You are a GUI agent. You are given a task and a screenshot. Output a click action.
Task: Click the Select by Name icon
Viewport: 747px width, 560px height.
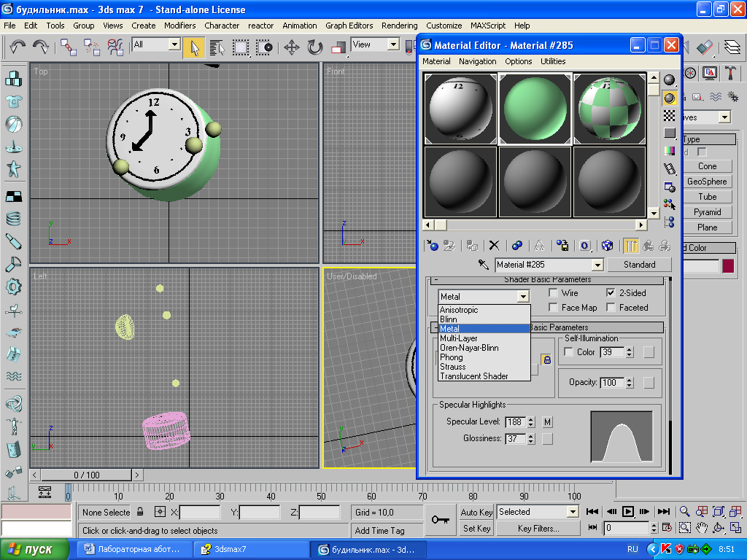[x=217, y=47]
